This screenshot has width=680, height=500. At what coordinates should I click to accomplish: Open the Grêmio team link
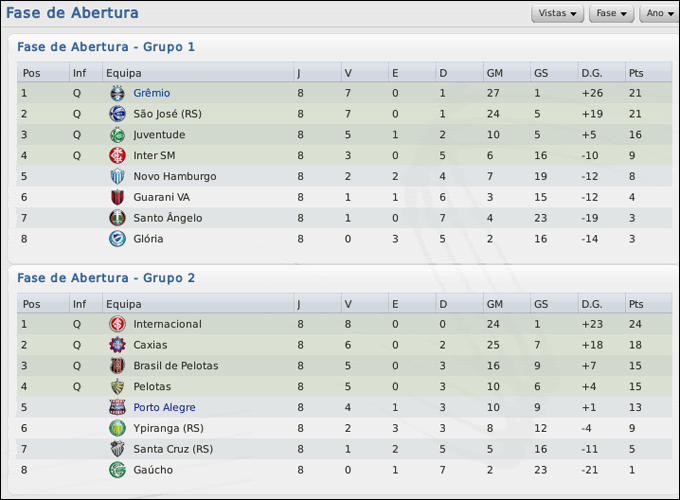151,93
